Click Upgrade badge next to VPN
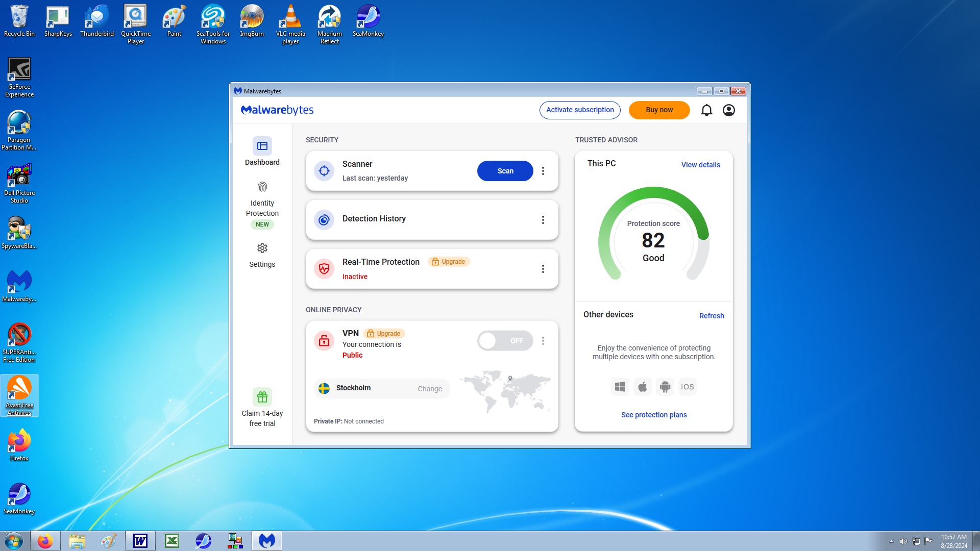 coord(384,334)
